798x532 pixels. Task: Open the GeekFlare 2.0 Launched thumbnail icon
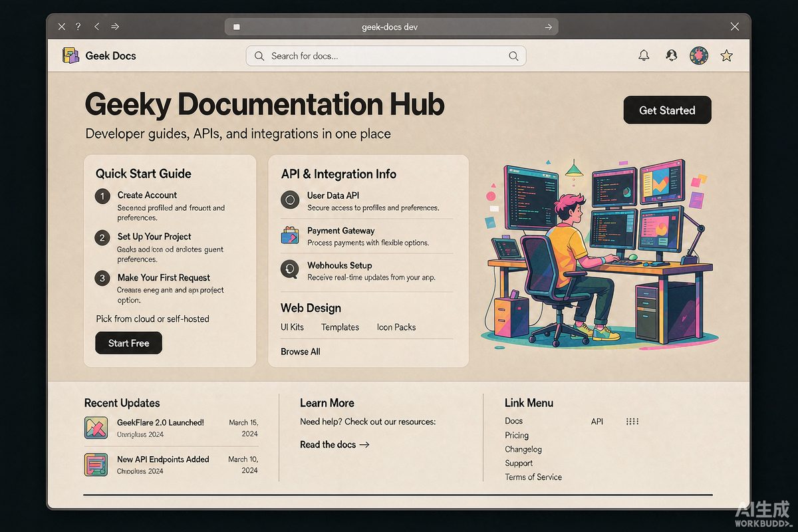point(96,428)
